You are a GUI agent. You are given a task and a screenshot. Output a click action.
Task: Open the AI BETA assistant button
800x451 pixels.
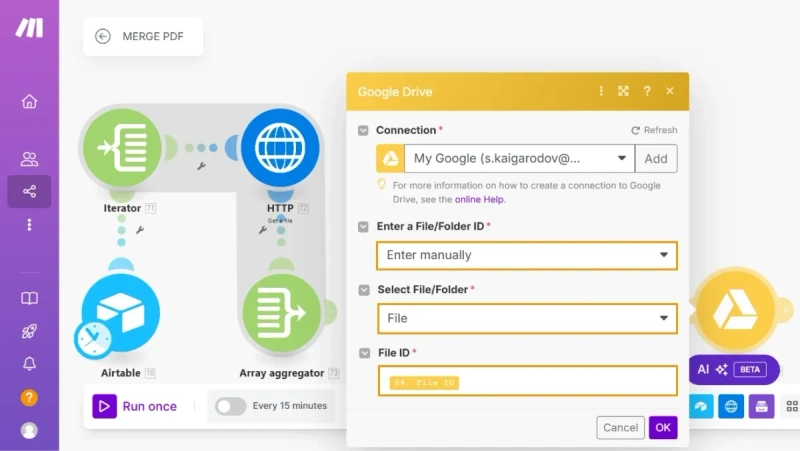click(733, 369)
